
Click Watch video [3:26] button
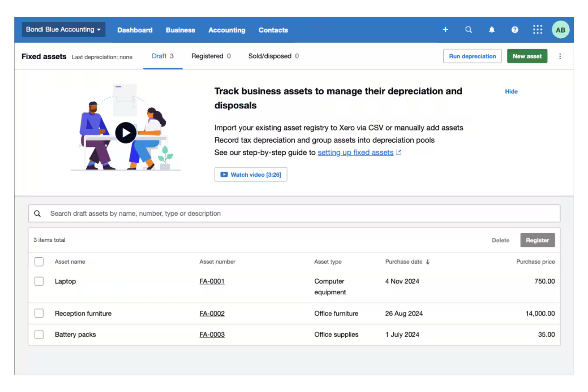(251, 174)
